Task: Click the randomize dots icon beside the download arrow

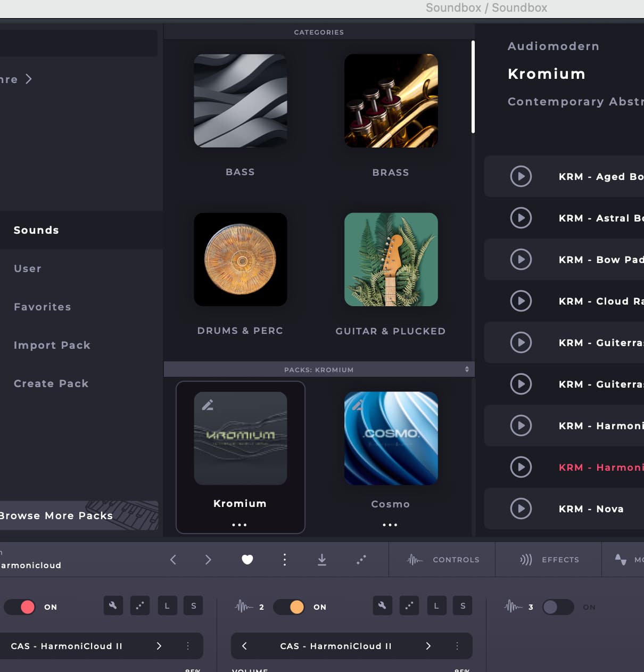Action: point(361,559)
